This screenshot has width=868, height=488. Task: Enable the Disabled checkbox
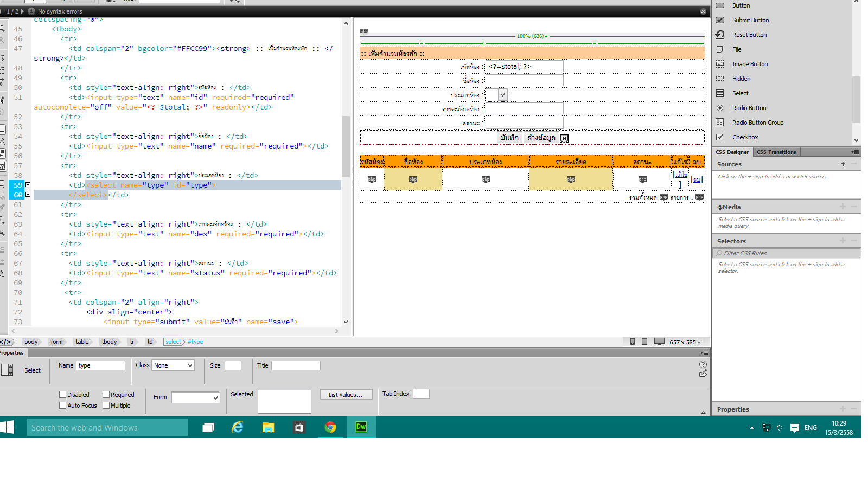[62, 395]
